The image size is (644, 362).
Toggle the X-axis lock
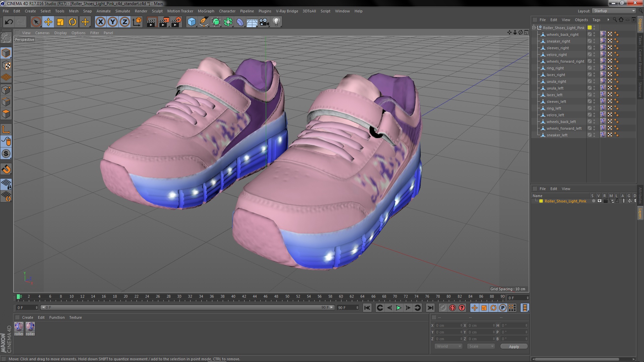[100, 22]
